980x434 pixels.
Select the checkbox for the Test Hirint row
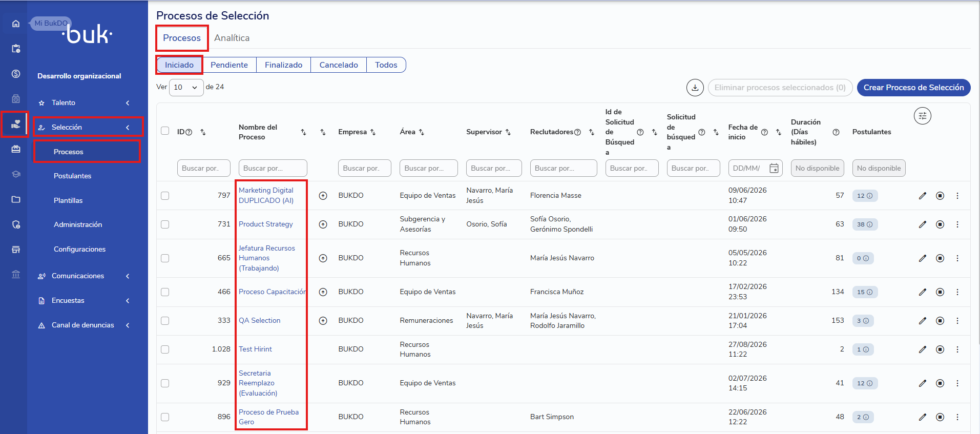[165, 349]
